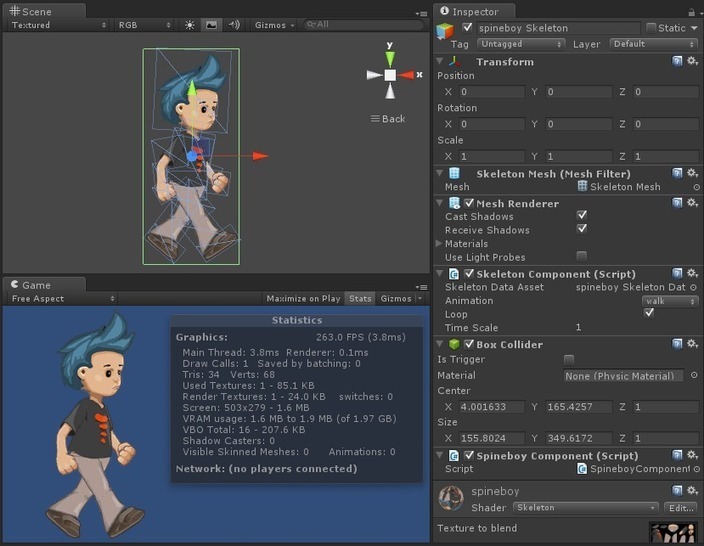The width and height of the screenshot is (704, 546).
Task: Open Transform component gear menu
Action: (692, 62)
